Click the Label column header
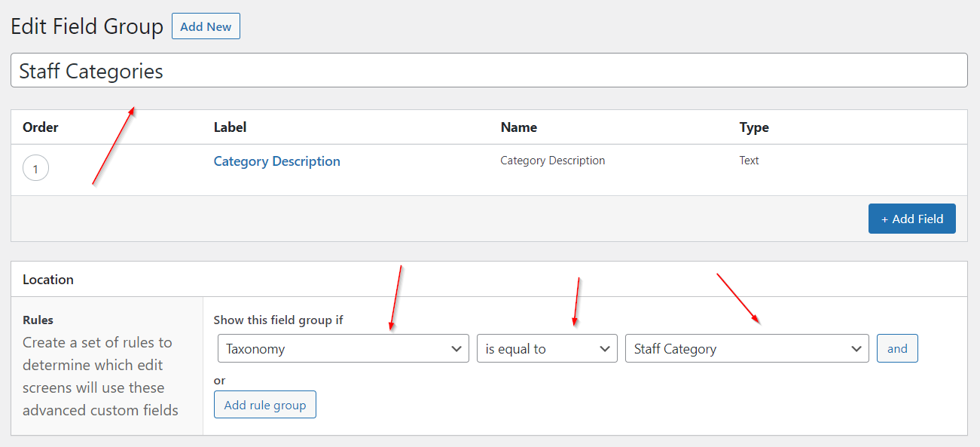Screen dimensions: 980x447 (230, 127)
